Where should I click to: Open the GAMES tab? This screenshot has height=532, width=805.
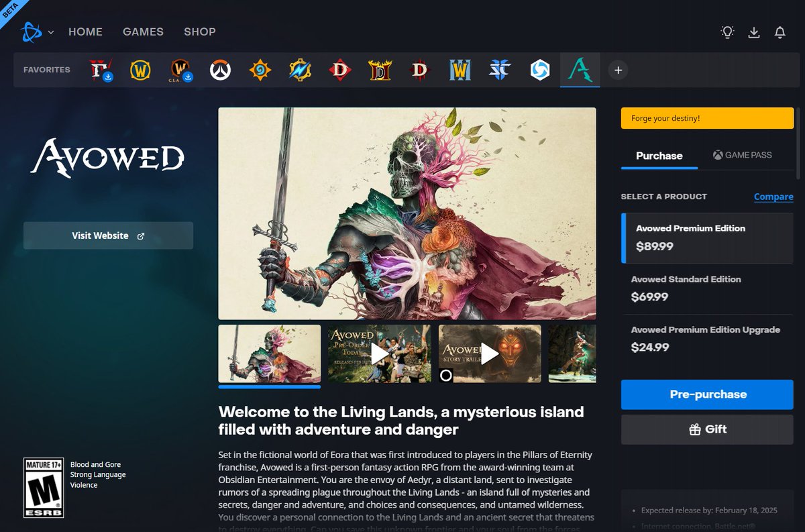143,32
